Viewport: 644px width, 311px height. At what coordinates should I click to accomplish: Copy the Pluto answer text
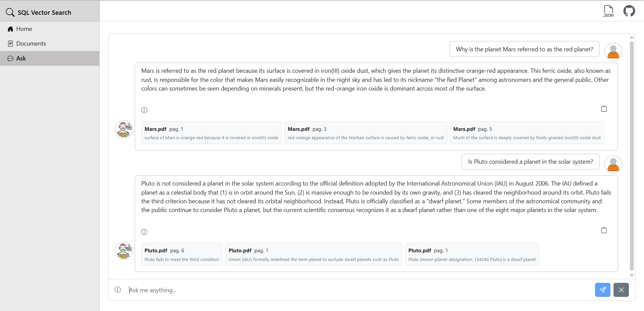[x=604, y=230]
